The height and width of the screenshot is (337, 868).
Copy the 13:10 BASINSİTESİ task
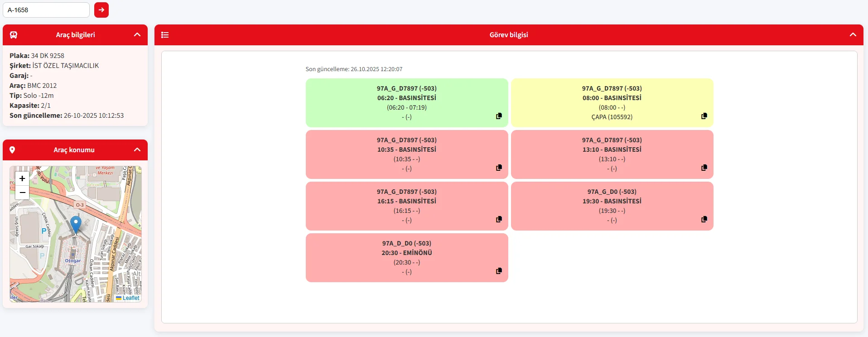pos(704,168)
